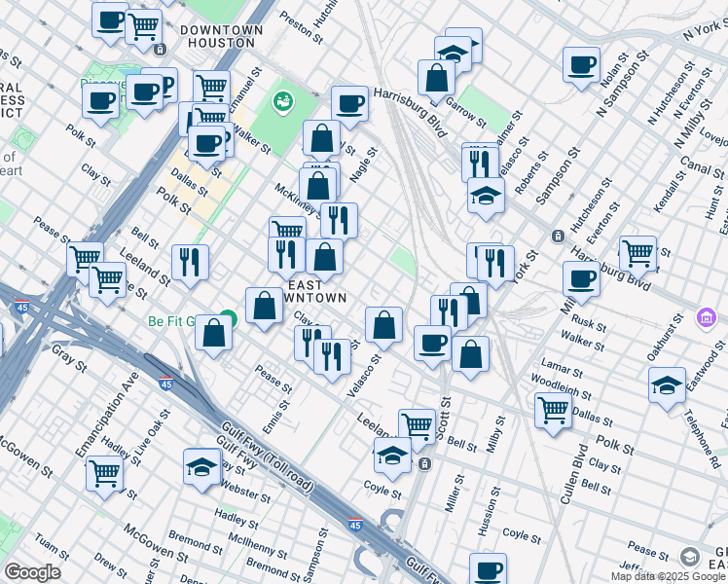Open the coffee marker beside shopping cart at top-left
The width and height of the screenshot is (728, 584).
tap(110, 21)
